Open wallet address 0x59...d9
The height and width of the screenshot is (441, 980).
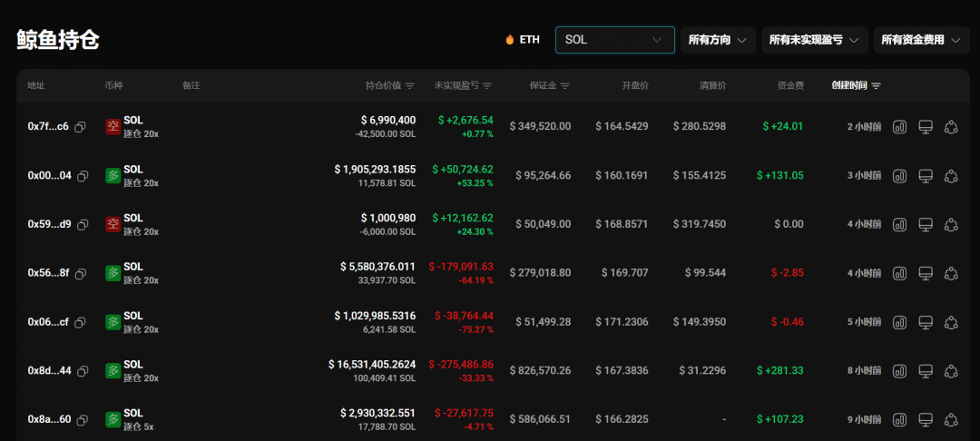(x=48, y=224)
